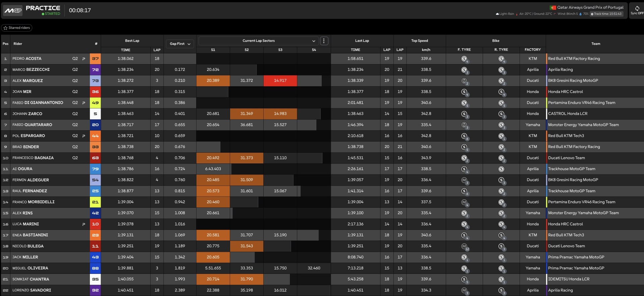Click the Top Speed column header
Image resolution: width=644 pixels, height=296 pixels.
(419, 41)
